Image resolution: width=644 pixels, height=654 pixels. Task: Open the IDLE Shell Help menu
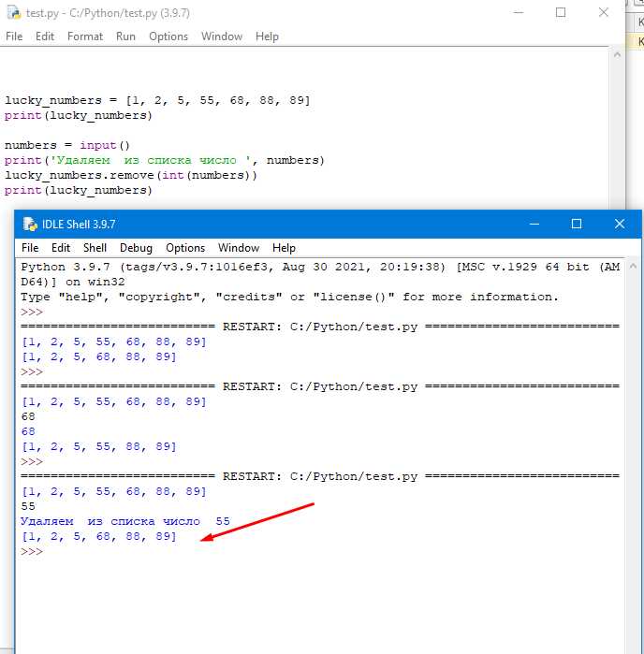click(284, 248)
